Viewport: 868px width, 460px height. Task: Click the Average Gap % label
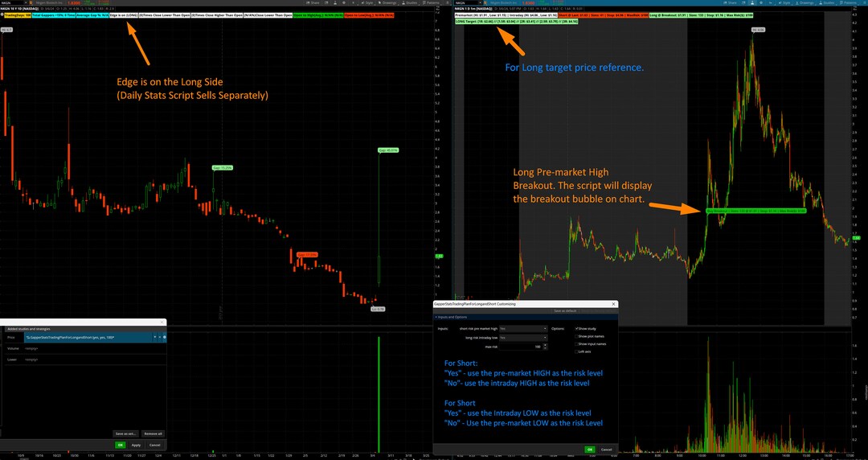92,15
